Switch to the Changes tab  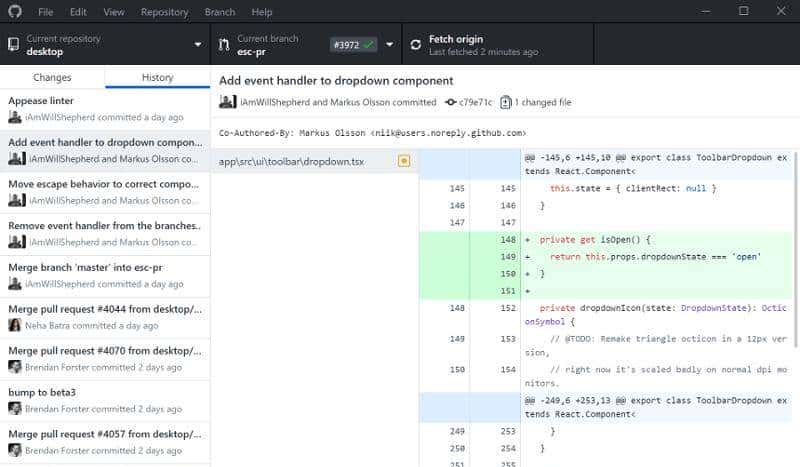pos(52,77)
